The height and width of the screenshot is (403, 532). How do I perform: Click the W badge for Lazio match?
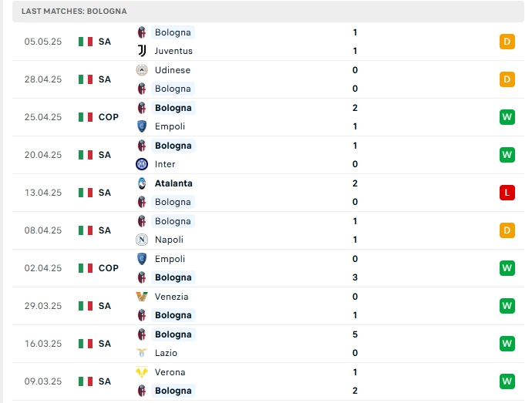(x=507, y=344)
